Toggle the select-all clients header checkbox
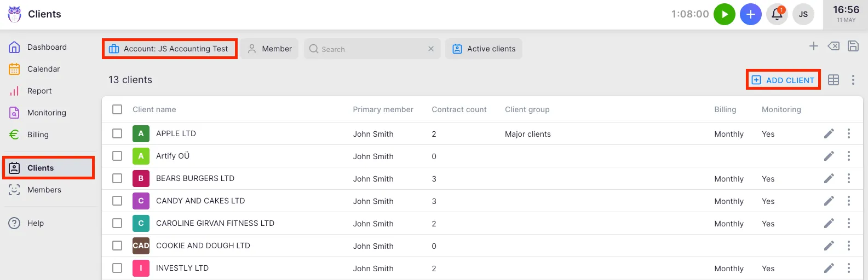 (x=117, y=109)
